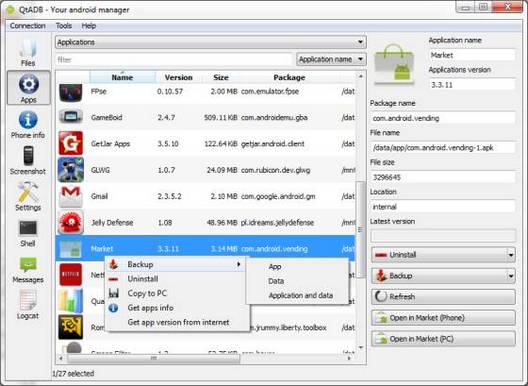The height and width of the screenshot is (386, 528).
Task: Open the Help menu
Action: 89,26
